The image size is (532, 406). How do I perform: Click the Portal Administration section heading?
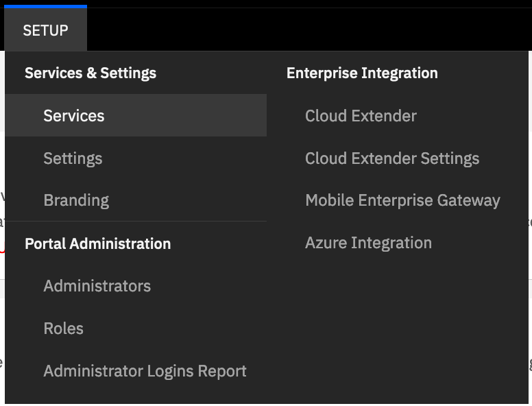point(98,243)
